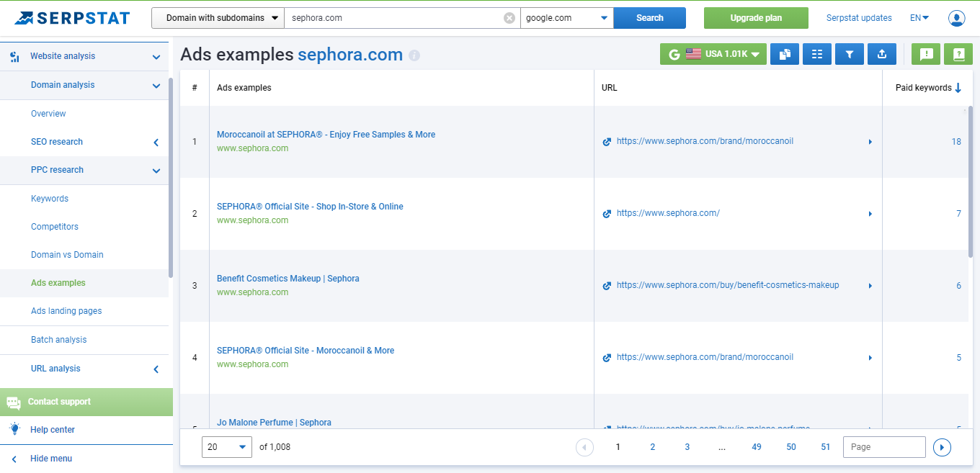Open ad 'SEPHORA® Official Site - Moroccanoil & More'
Image resolution: width=980 pixels, height=473 pixels.
tap(306, 351)
